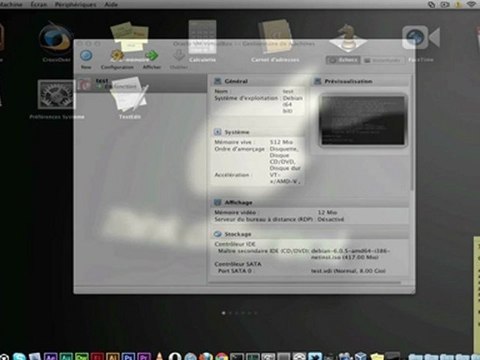Click the Ordre d'amorçage label
The image size is (480, 360).
click(239, 149)
